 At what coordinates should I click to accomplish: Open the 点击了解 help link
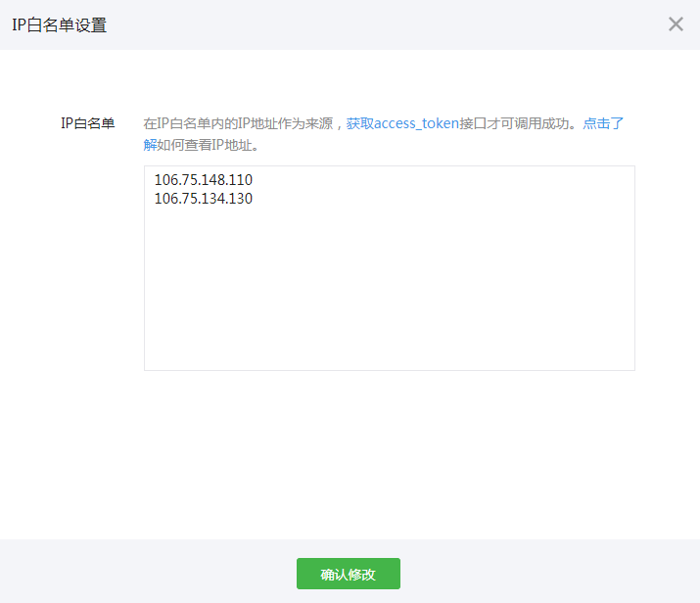pos(603,123)
